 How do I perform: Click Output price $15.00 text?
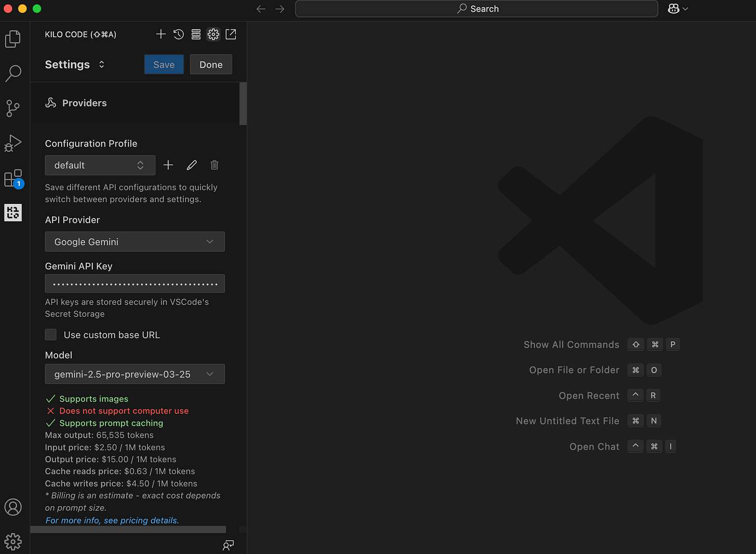111,460
